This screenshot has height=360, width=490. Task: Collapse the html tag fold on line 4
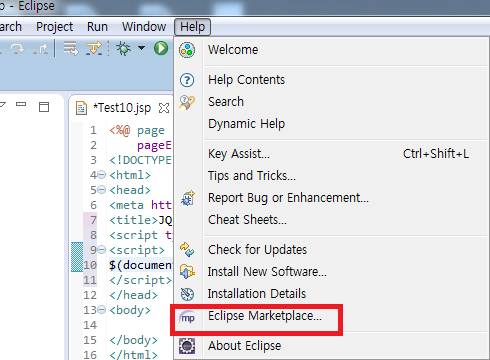102,174
